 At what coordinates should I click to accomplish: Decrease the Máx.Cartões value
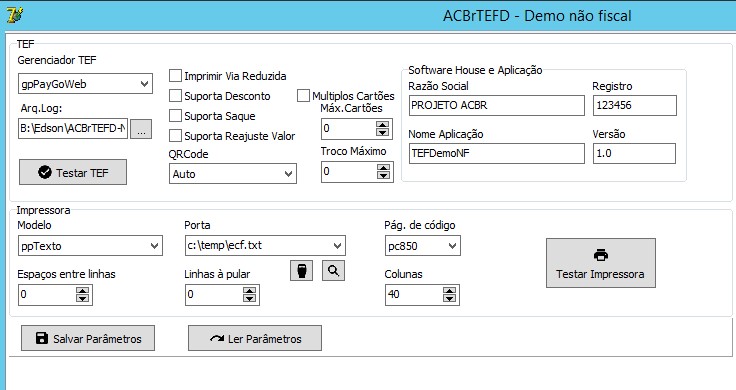click(x=383, y=133)
